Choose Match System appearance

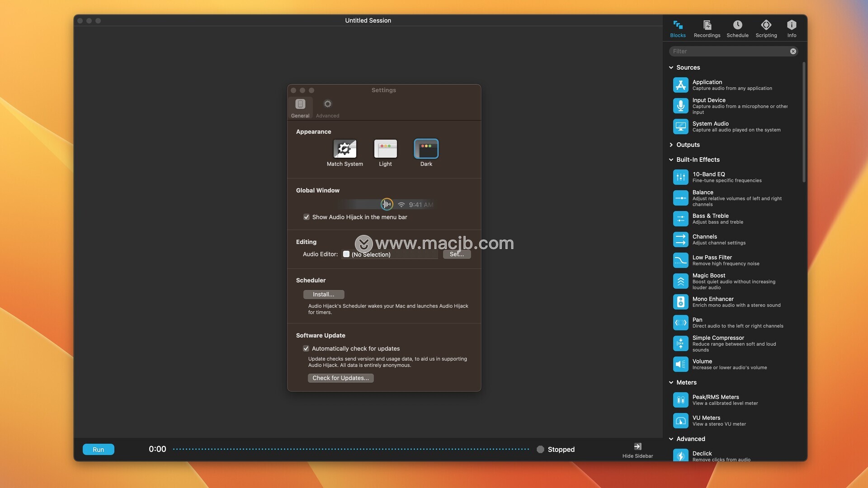344,149
